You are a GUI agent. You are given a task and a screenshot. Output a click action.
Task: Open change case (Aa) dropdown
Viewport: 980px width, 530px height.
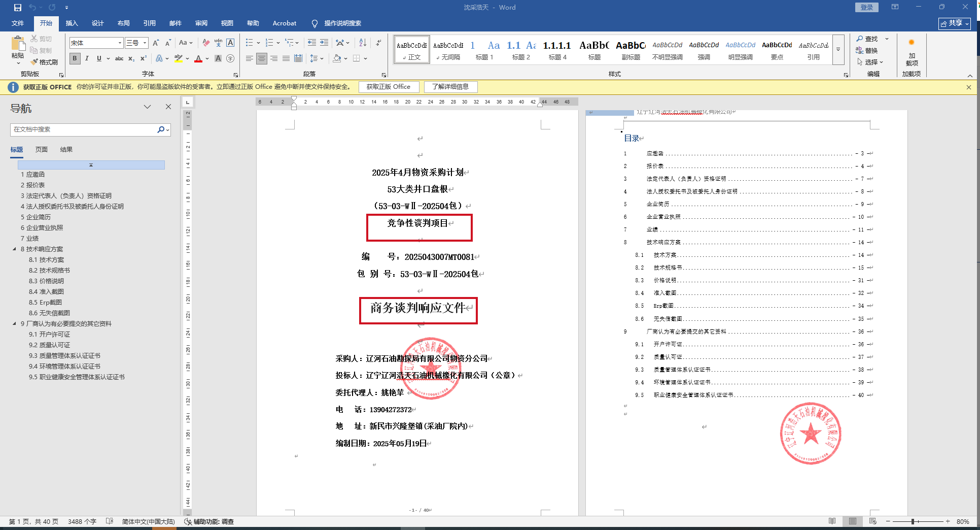[x=186, y=43]
